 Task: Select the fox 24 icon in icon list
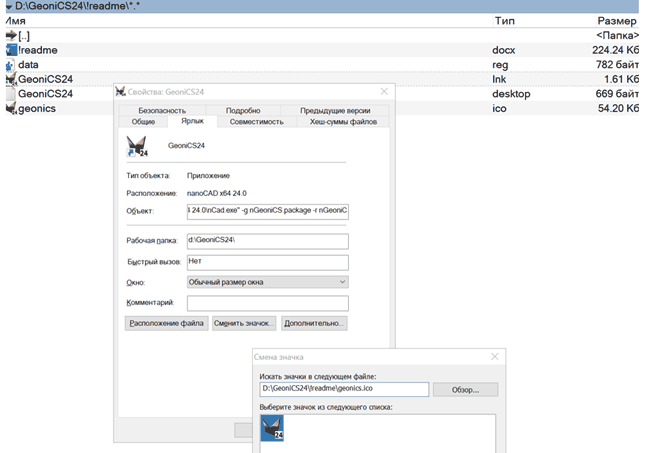tap(272, 428)
